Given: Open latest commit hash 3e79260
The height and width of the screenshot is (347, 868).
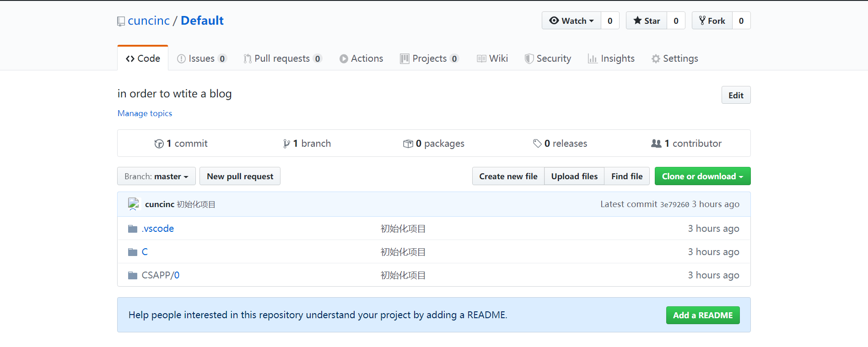Looking at the screenshot, I should [674, 204].
